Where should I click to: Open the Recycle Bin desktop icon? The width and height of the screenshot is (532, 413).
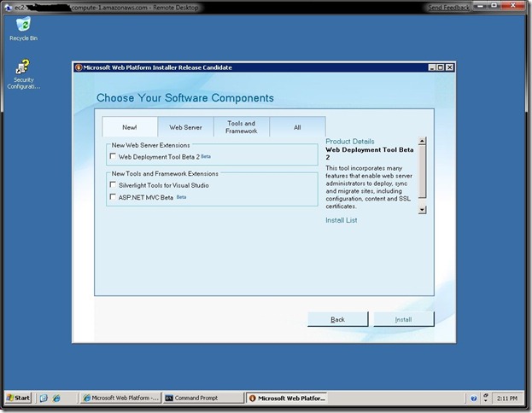(x=23, y=29)
